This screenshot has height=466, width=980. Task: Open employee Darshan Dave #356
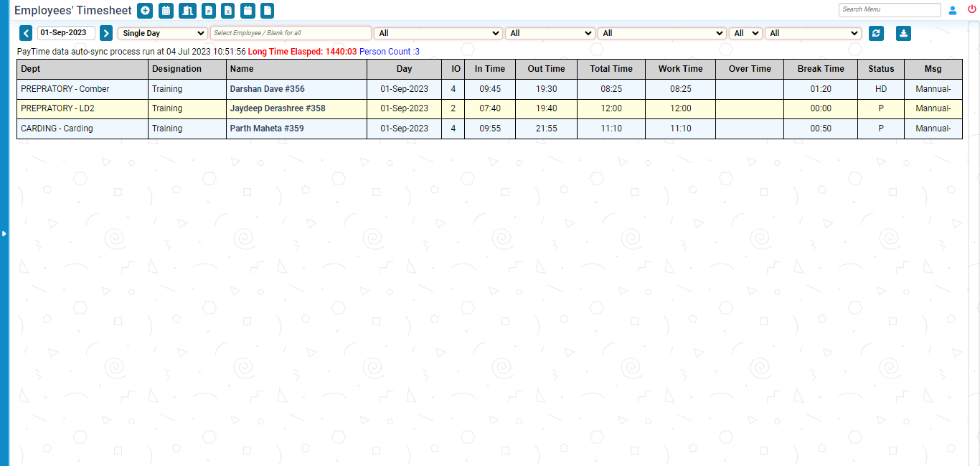[x=267, y=89]
